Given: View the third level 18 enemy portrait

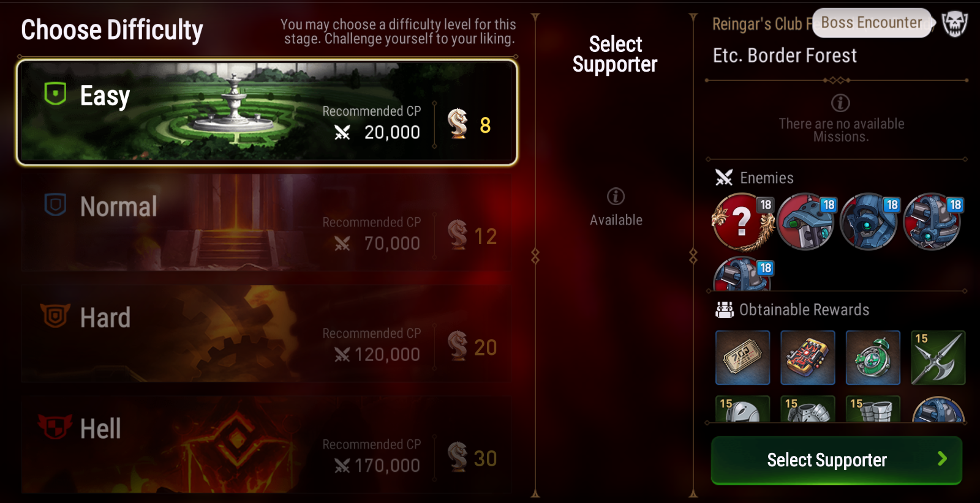Looking at the screenshot, I should (869, 222).
